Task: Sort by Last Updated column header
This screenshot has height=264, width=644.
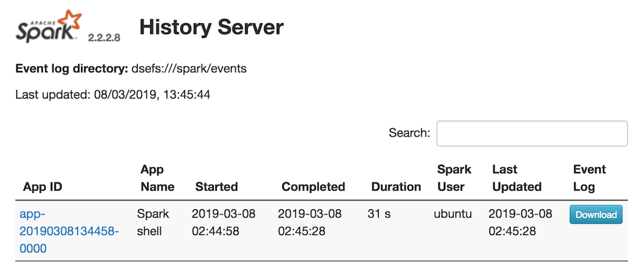Action: tap(516, 178)
